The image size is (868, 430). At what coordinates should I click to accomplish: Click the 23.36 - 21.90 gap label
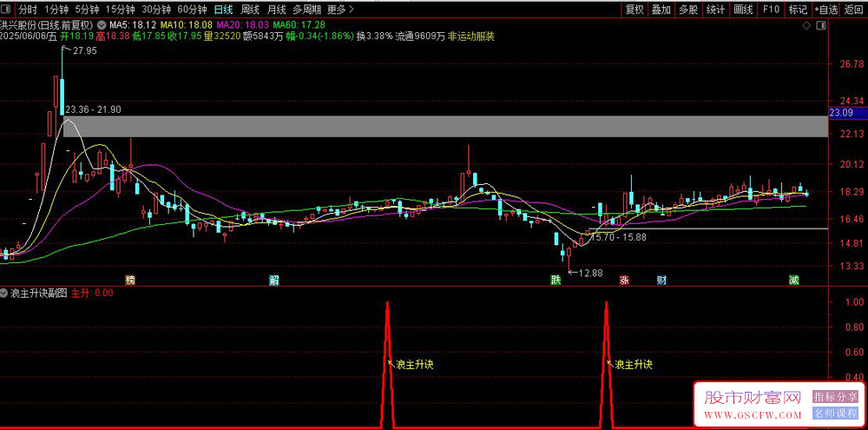pos(93,109)
